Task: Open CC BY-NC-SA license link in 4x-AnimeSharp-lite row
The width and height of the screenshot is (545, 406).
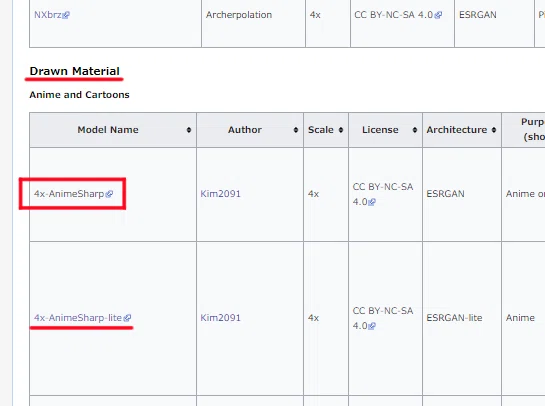Action: coord(383,318)
